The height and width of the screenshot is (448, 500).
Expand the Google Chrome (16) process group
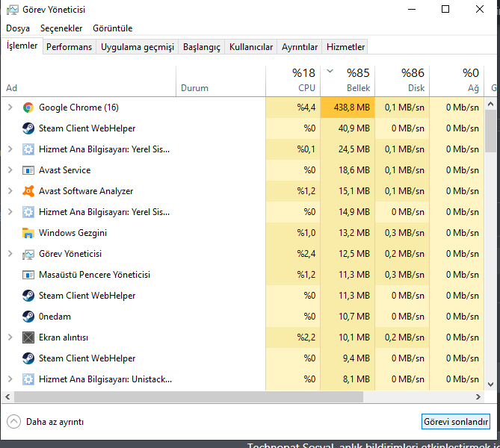pos(10,108)
